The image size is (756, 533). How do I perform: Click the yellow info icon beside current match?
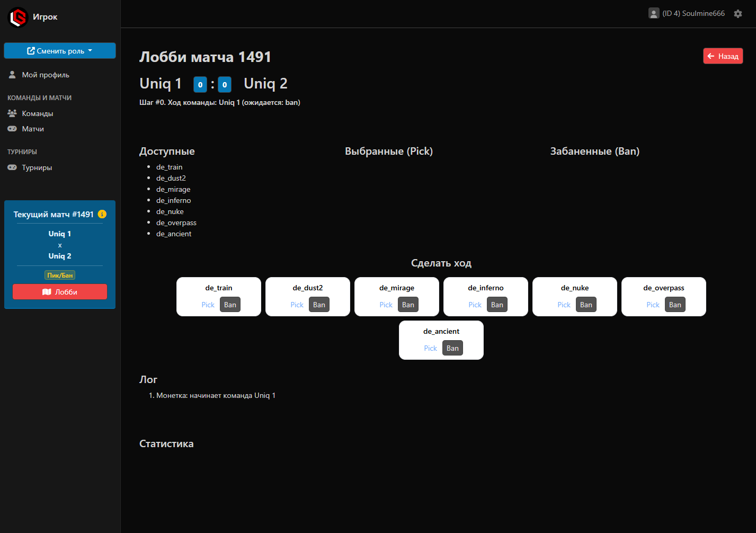[102, 214]
